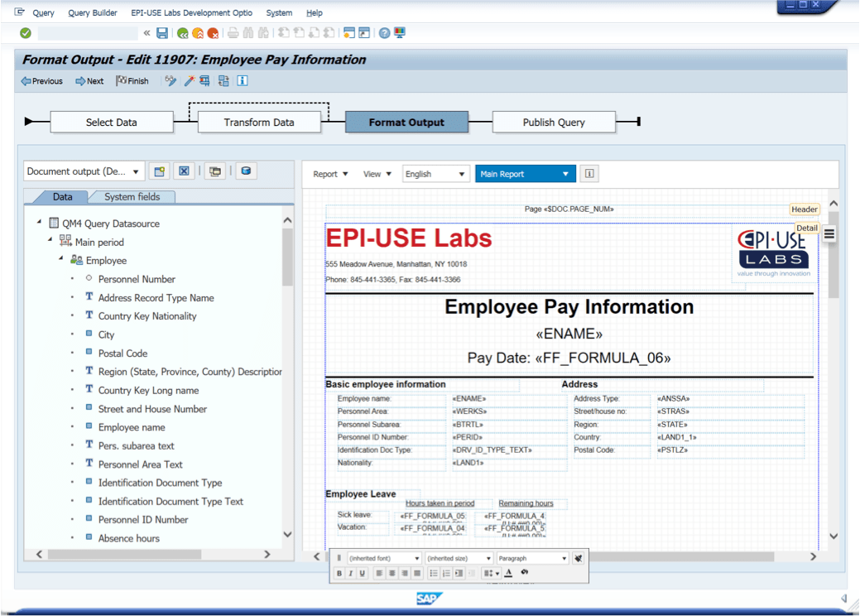Go to the Transform Data step

point(259,123)
